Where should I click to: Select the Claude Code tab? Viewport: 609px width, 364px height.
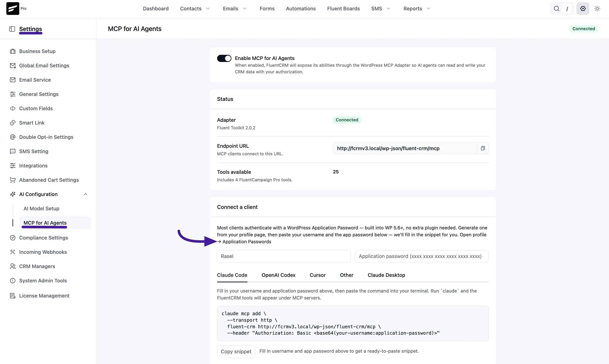coord(232,275)
